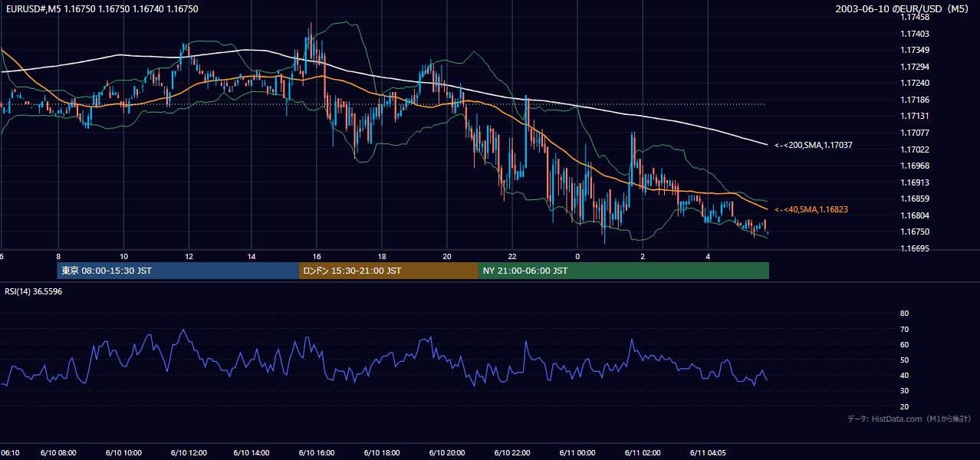Click the 6/10 08:00 time label

(x=58, y=452)
